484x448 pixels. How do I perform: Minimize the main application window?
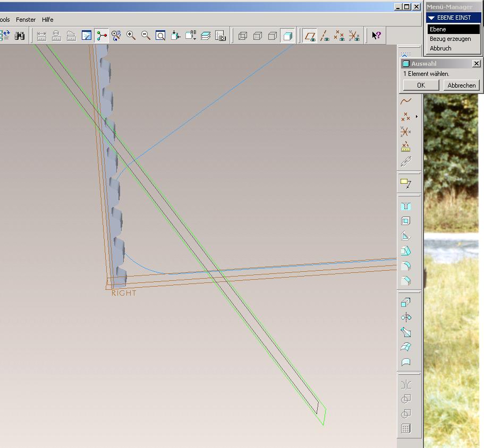point(398,7)
